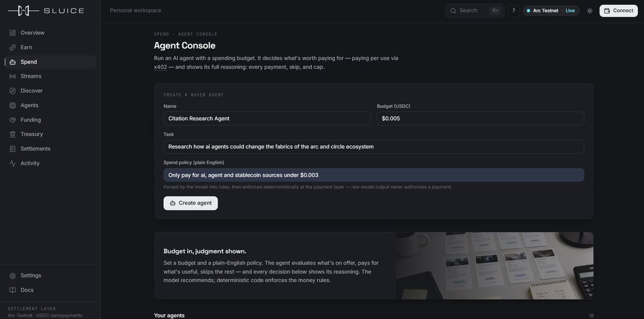The image size is (644, 319).
Task: Click the wallet icon in Connect
Action: tap(607, 11)
